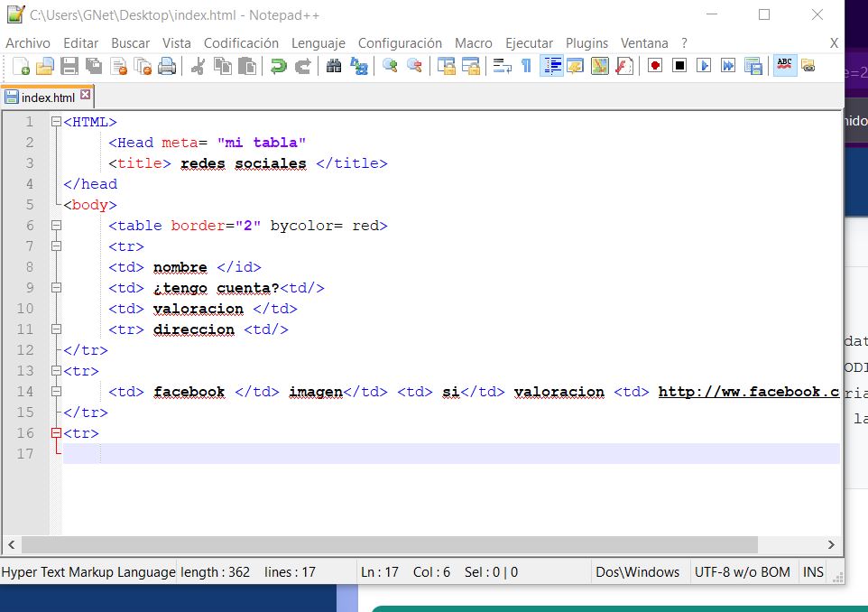Open Find with the binoculars icon
868x612 pixels.
[x=334, y=66]
